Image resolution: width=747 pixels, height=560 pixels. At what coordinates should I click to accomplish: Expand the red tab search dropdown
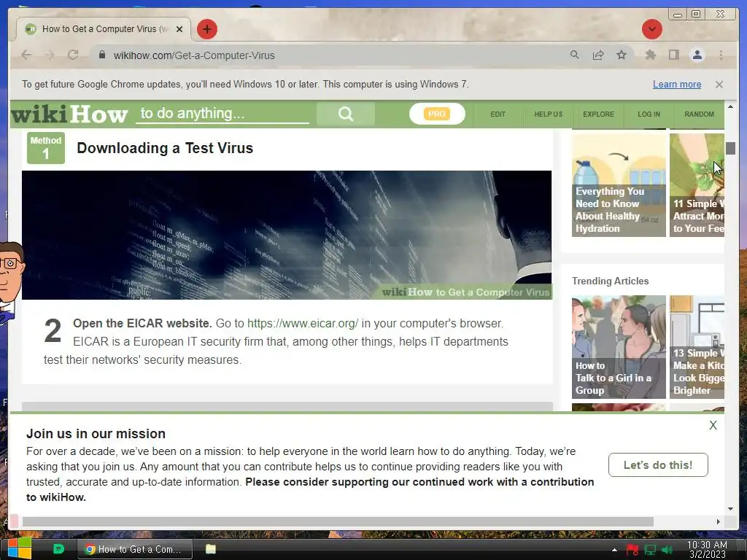click(651, 29)
